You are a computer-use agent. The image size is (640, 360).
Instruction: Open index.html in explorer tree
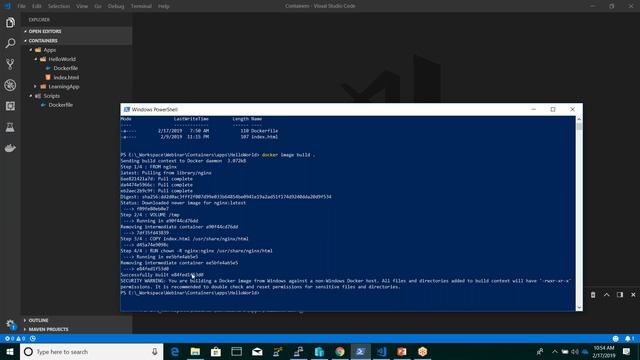[66, 77]
